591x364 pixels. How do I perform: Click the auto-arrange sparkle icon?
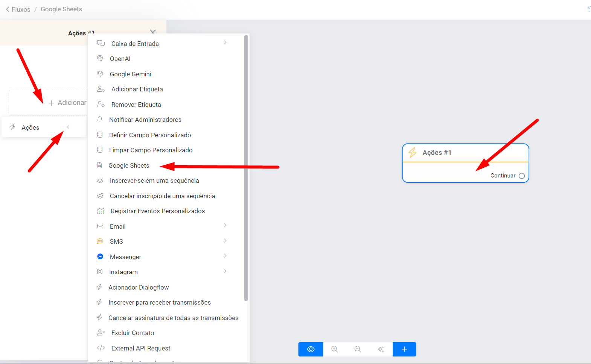[x=381, y=349]
